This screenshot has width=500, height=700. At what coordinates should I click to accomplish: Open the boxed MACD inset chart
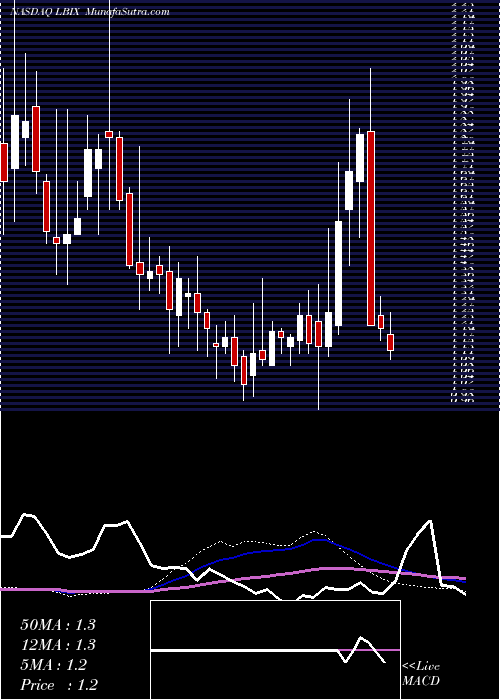(x=275, y=650)
